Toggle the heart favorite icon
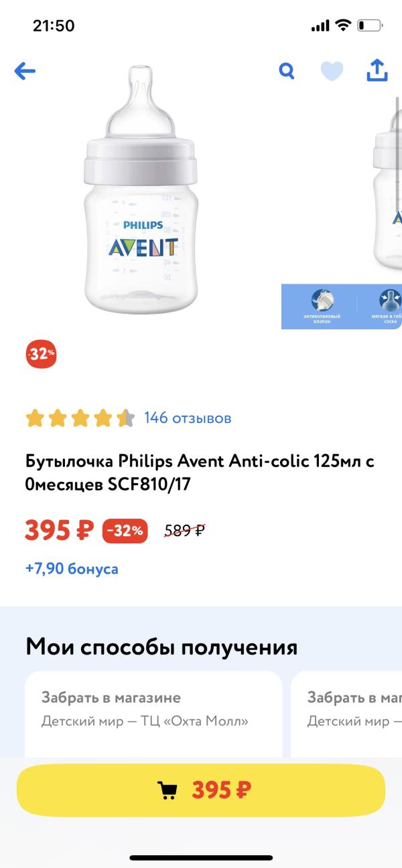The width and height of the screenshot is (402, 868). [332, 71]
